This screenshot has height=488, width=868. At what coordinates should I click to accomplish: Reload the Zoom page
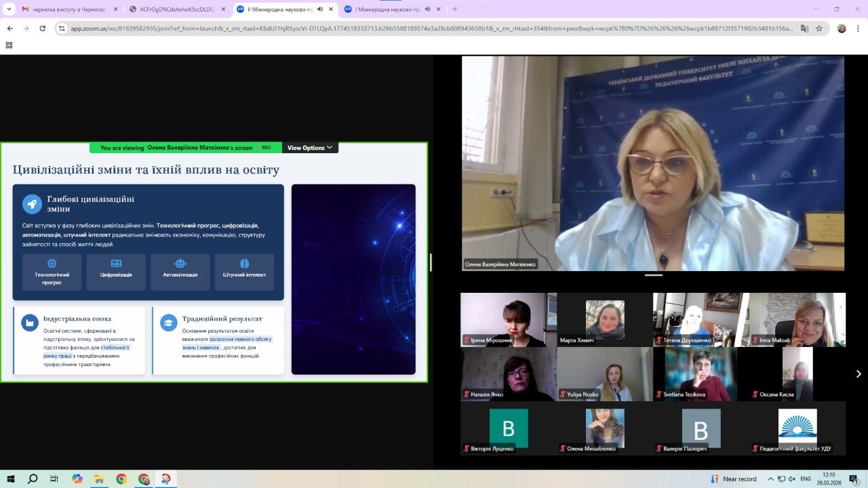pyautogui.click(x=43, y=28)
